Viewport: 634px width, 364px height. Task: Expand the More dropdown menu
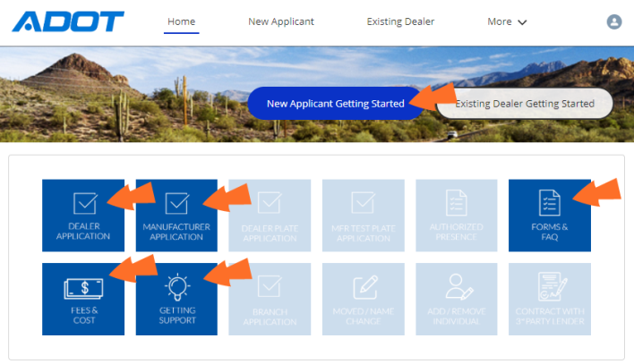click(507, 21)
